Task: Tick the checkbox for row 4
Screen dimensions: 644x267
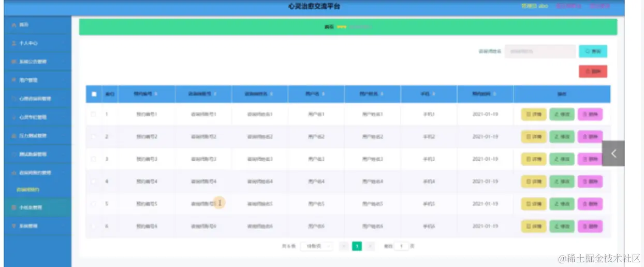Action: coord(94,181)
